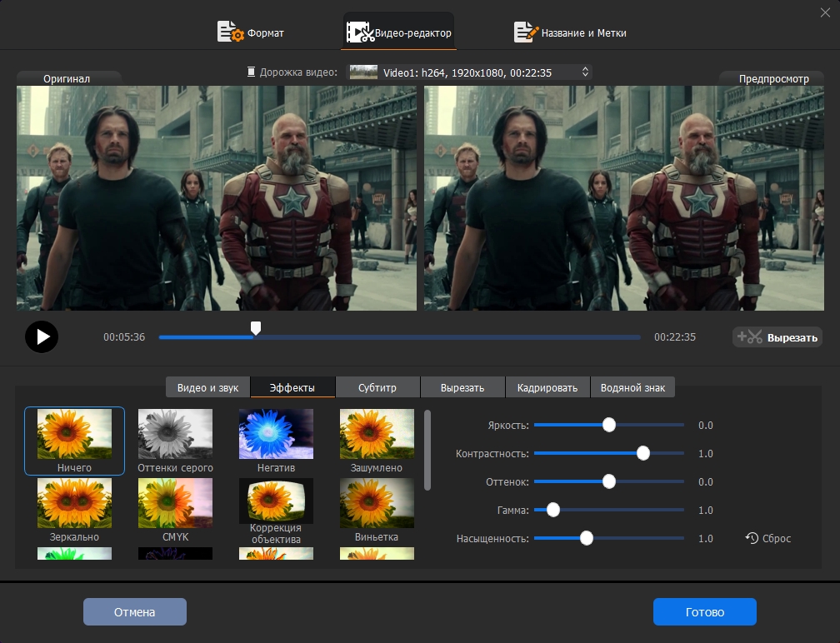The image size is (840, 643).
Task: Apply the Оттенки серого effect
Action: (175, 434)
